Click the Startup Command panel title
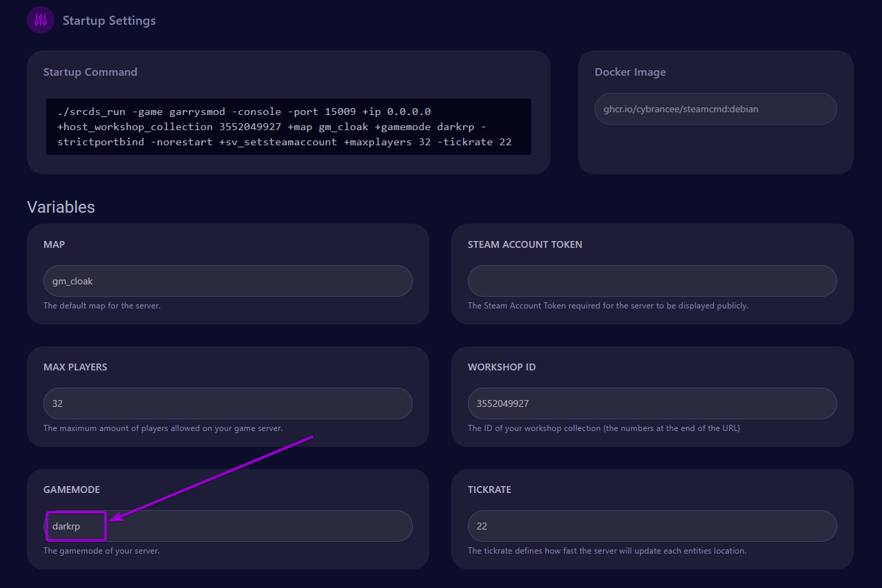The image size is (882, 588). coord(90,72)
